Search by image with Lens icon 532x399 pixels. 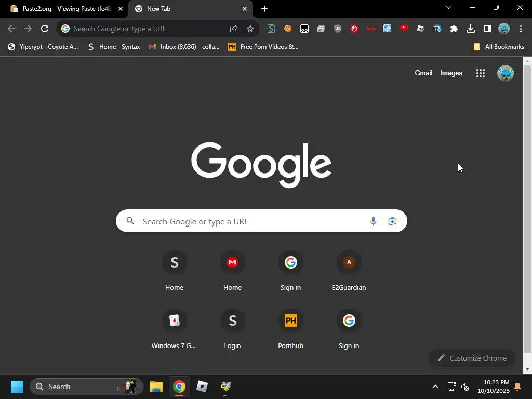point(392,221)
